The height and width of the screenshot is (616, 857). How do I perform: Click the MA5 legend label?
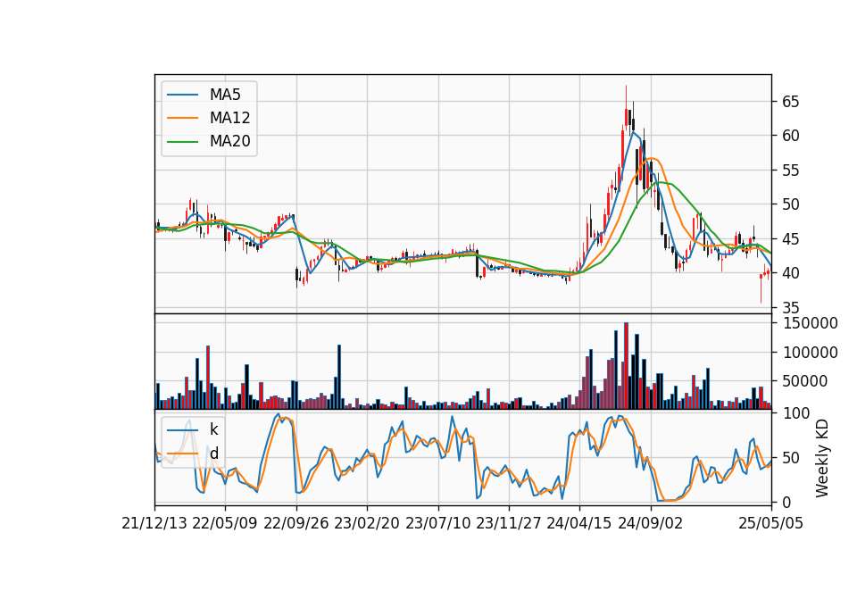pos(225,95)
